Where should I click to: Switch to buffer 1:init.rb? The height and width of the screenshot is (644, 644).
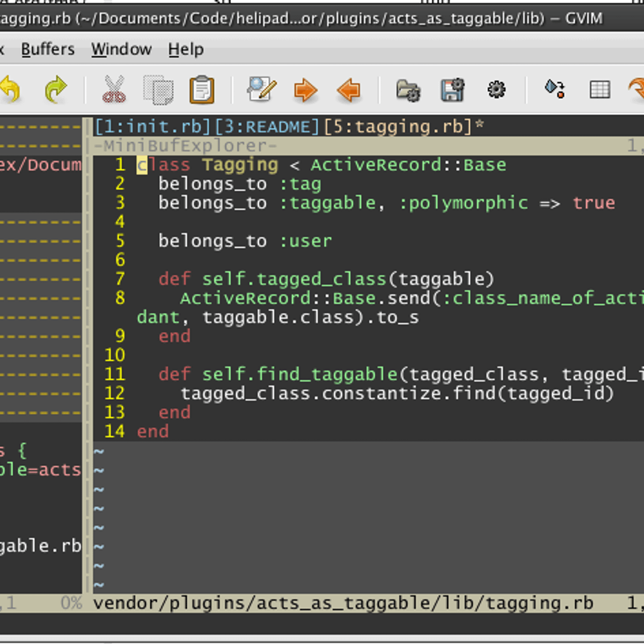tap(152, 127)
